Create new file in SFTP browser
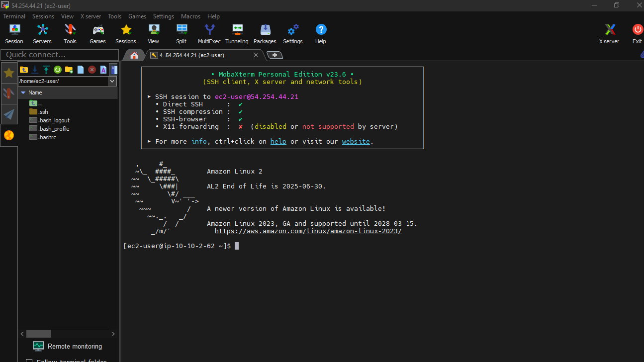Image resolution: width=644 pixels, height=362 pixels. [81, 70]
